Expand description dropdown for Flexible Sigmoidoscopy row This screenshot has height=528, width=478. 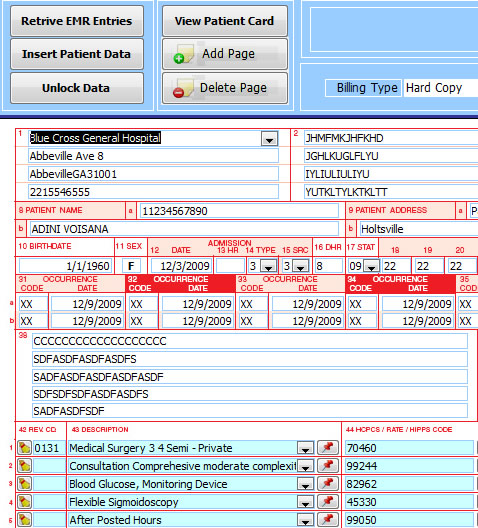click(306, 502)
